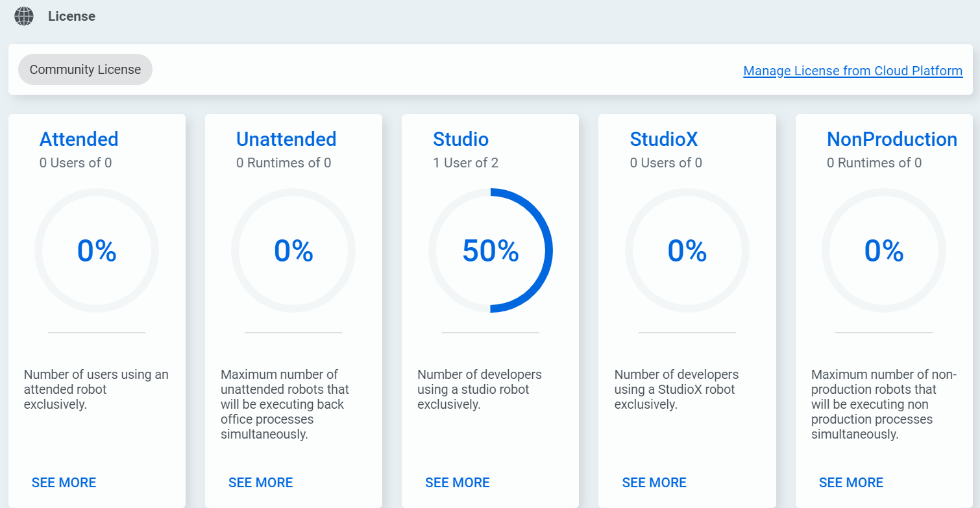
Task: Click the License page heading
Action: [x=71, y=16]
